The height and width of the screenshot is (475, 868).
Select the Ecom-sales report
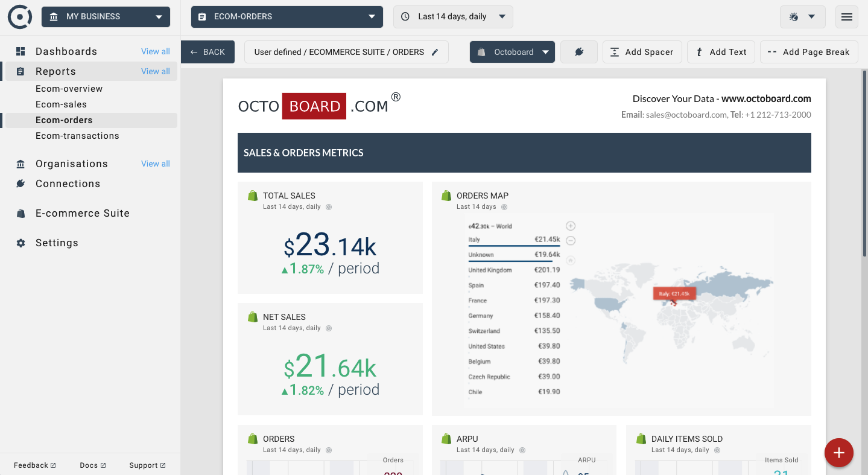point(61,104)
